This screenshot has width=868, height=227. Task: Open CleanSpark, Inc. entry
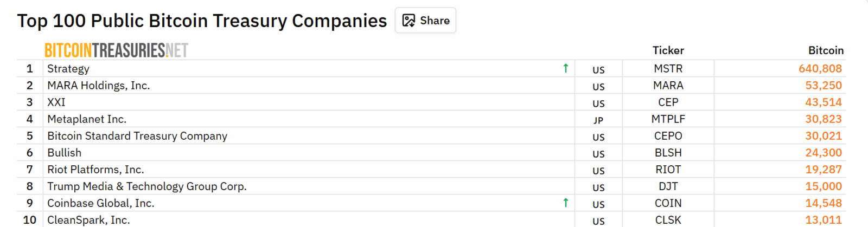click(88, 220)
